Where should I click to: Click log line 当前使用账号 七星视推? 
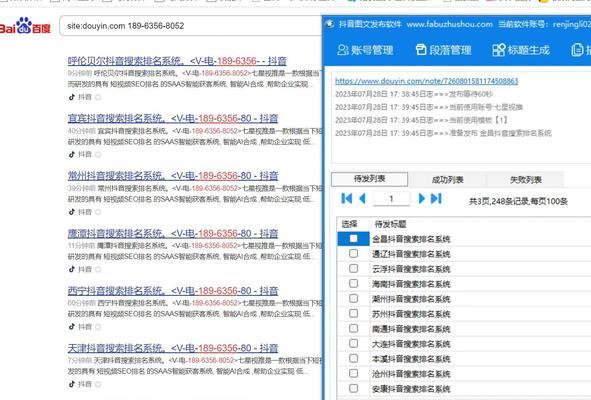click(429, 107)
